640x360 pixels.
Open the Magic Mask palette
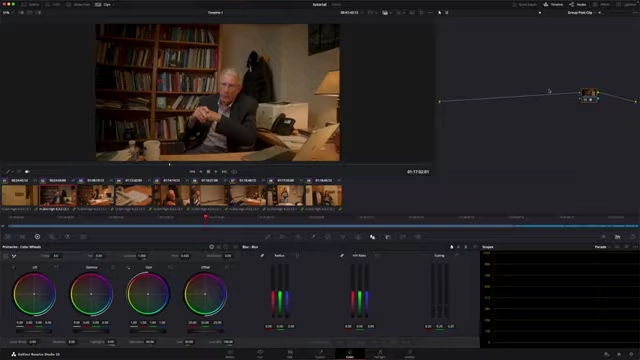pyautogui.click(x=358, y=237)
